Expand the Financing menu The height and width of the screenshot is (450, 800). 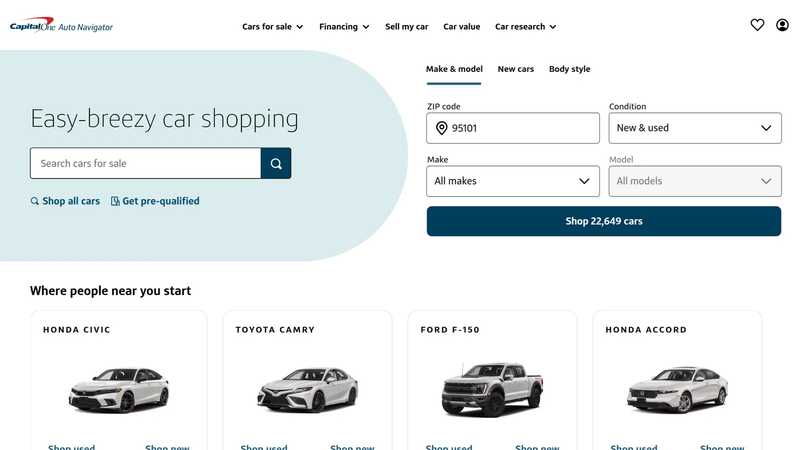[344, 27]
